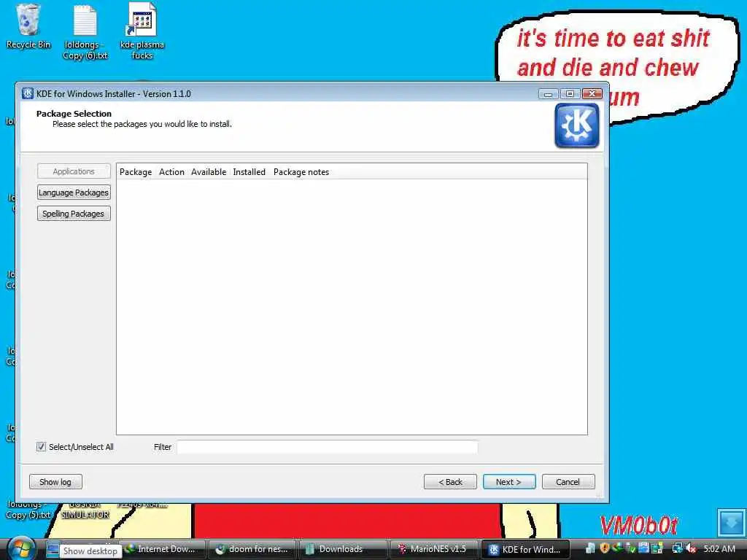Sort by the Available column header
Screen dimensions: 747x560
[209, 172]
